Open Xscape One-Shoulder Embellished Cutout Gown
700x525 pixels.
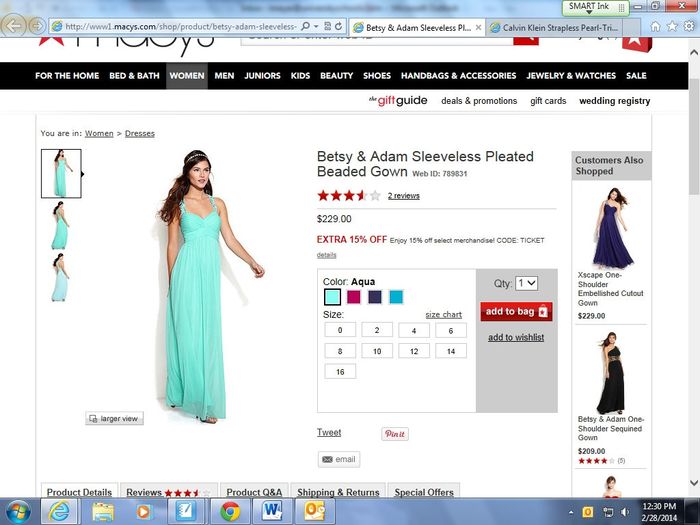pyautogui.click(x=610, y=288)
